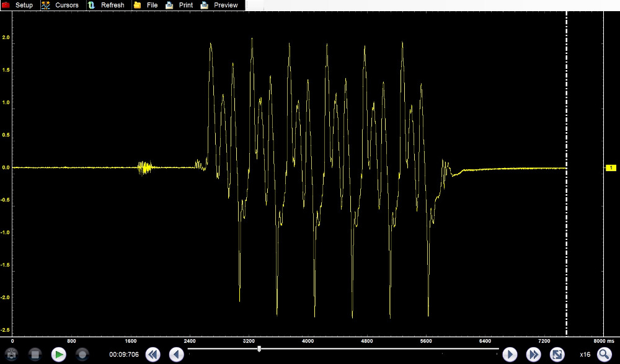
Task: Open the Setup menu
Action: [x=17, y=5]
